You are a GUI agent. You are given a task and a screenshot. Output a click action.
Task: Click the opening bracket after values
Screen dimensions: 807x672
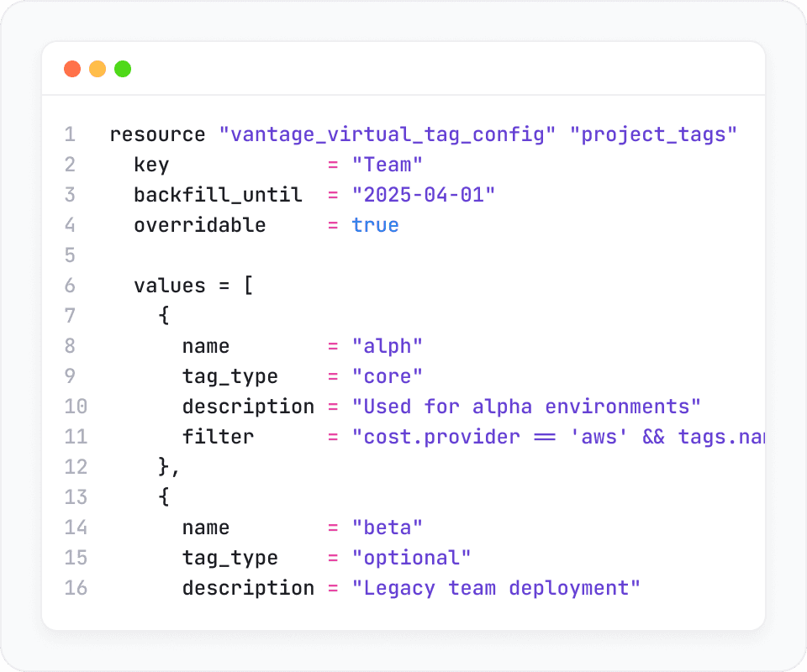[248, 286]
